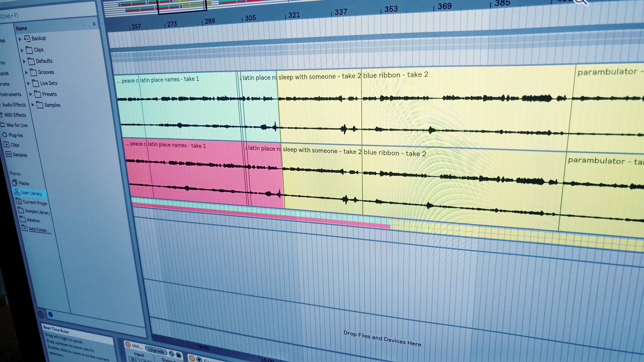Click the Utility device save preset icon
Screen dimensions: 644x362
(178, 355)
